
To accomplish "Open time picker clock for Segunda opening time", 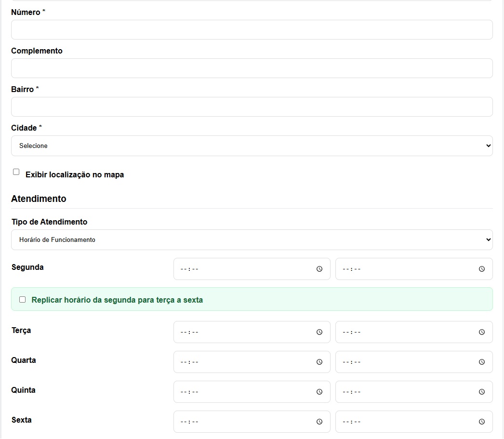I will coord(319,269).
